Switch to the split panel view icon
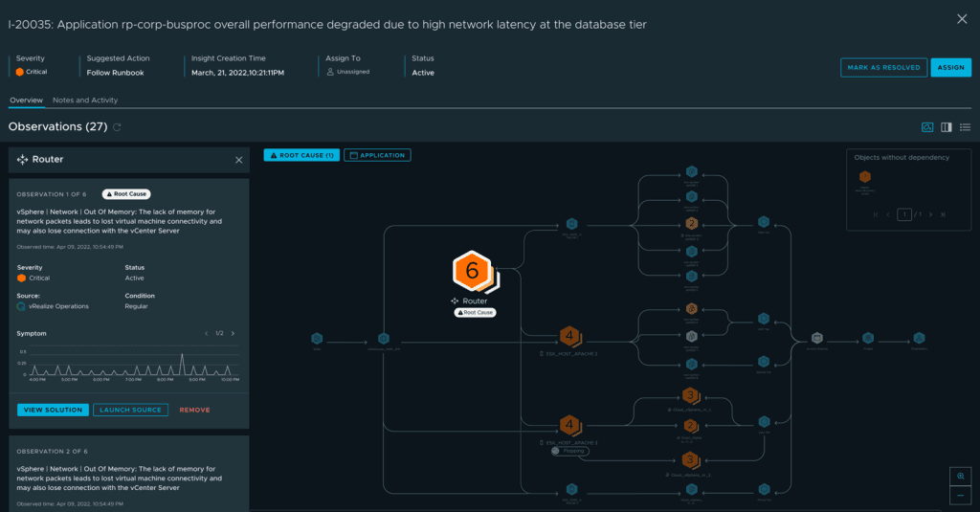The height and width of the screenshot is (512, 980). pos(946,127)
